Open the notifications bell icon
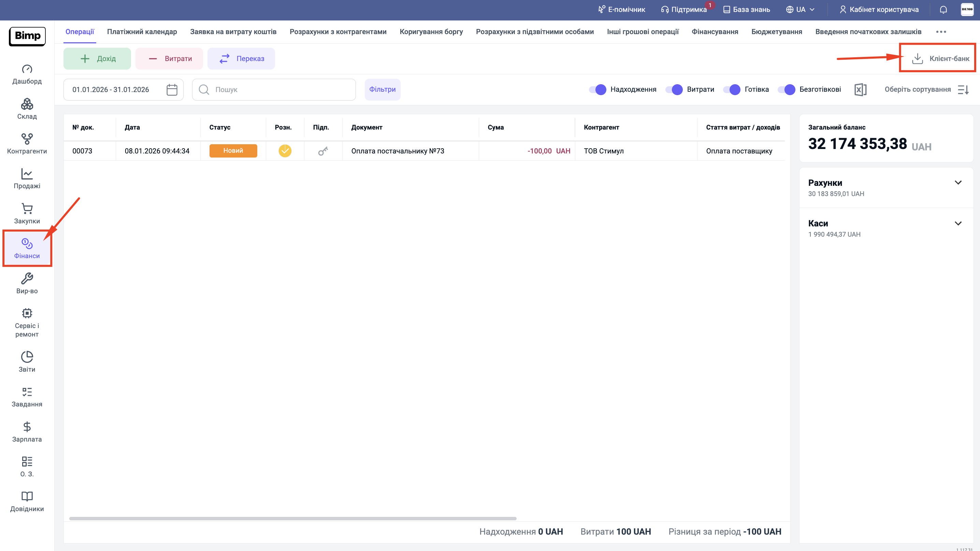This screenshot has width=980, height=551. 943,10
